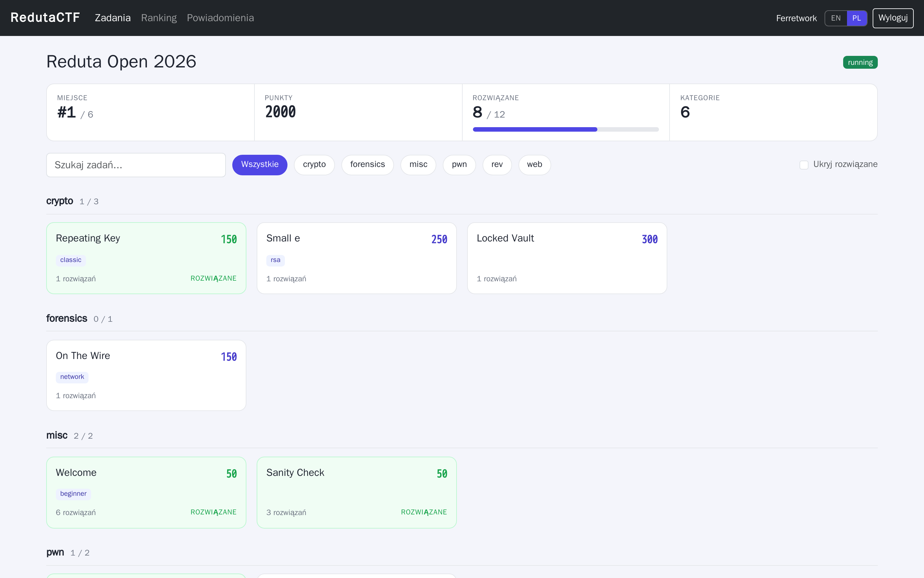Screen dimensions: 924x578
Task: Click the rsa tag on Small e
Action: [275, 260]
